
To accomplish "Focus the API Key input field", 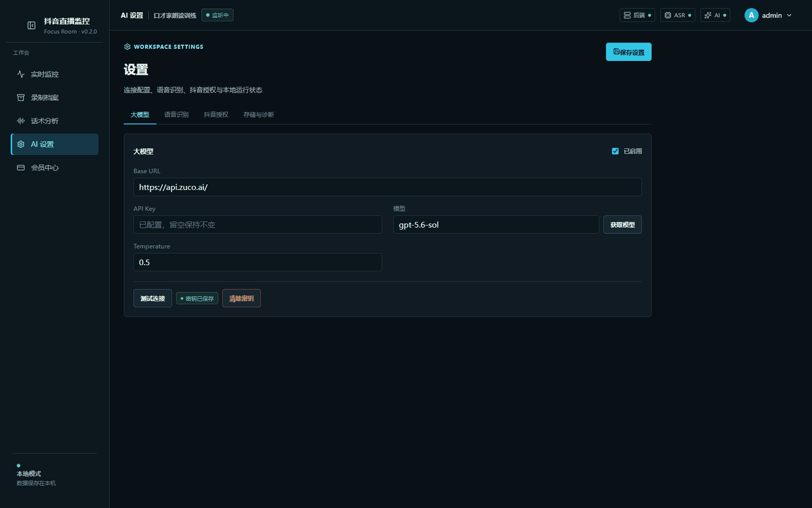I will 258,225.
